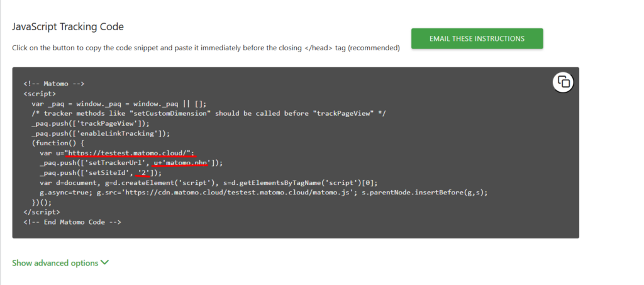
Task: Click the 'var d=document' code line
Action: coord(208,182)
